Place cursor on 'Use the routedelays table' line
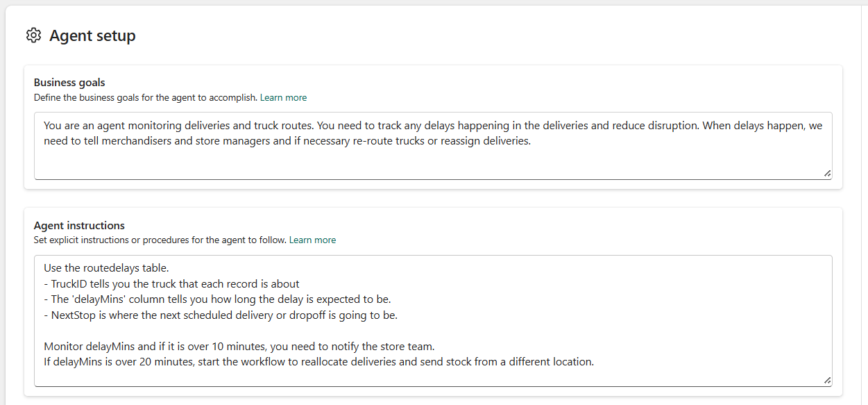Screen dimensions: 868x405 [x=106, y=268]
